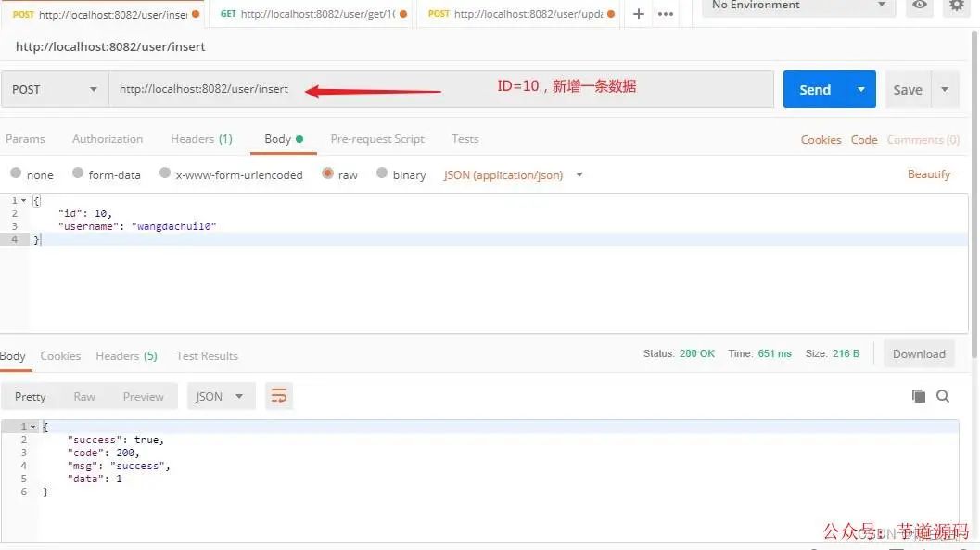Collapse request JSON at line 1 arrow

point(24,200)
